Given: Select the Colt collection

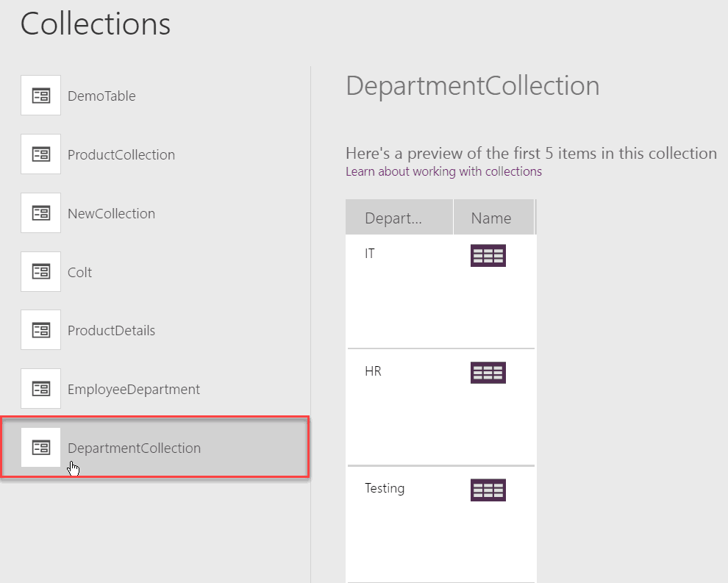Looking at the screenshot, I should point(79,271).
